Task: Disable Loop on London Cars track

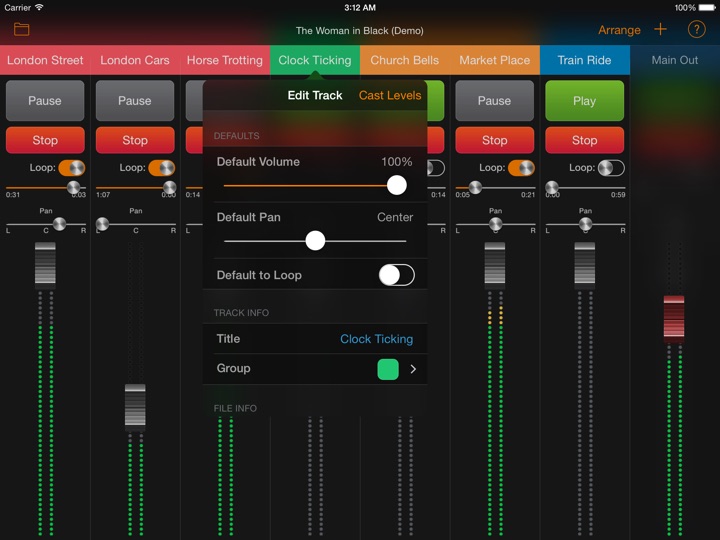Action: [x=162, y=168]
